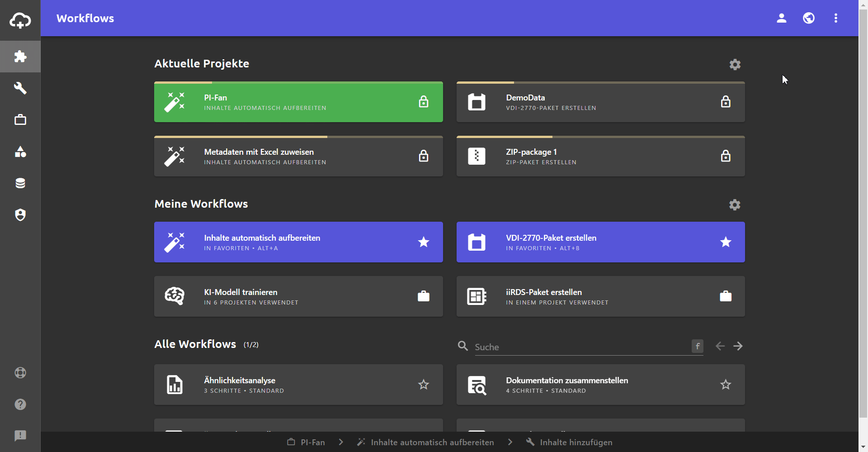
Task: Click the Workflows header title
Action: [x=85, y=18]
